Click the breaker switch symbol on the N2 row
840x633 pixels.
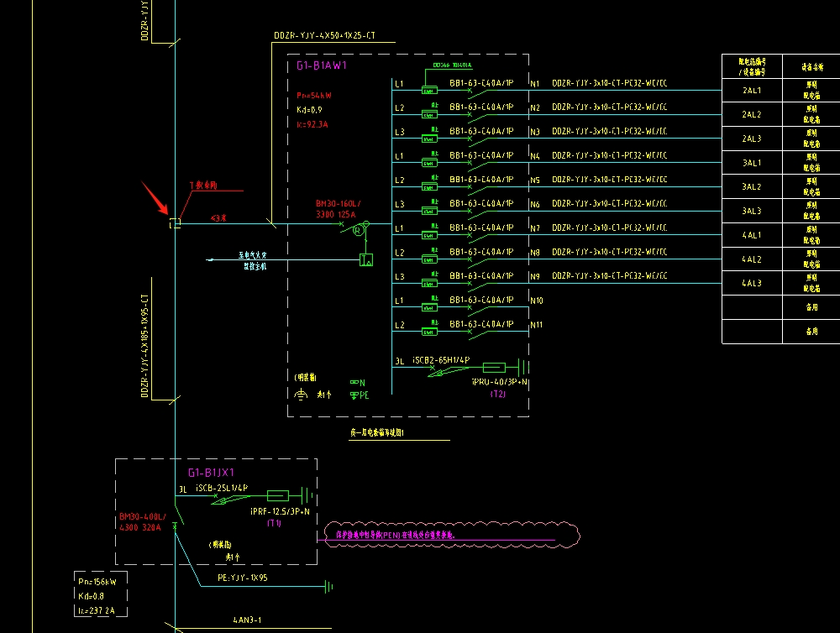[479, 118]
